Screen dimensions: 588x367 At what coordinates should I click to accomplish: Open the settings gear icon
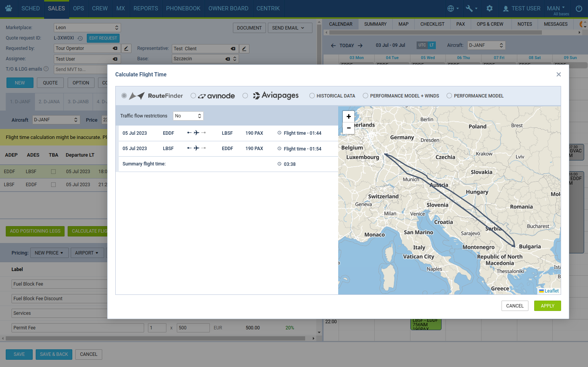pyautogui.click(x=490, y=8)
